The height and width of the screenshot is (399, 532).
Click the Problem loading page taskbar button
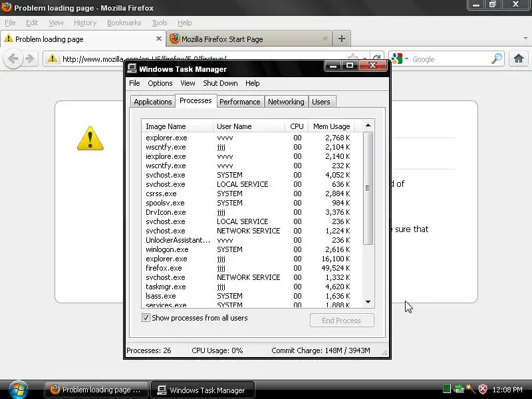(x=96, y=390)
